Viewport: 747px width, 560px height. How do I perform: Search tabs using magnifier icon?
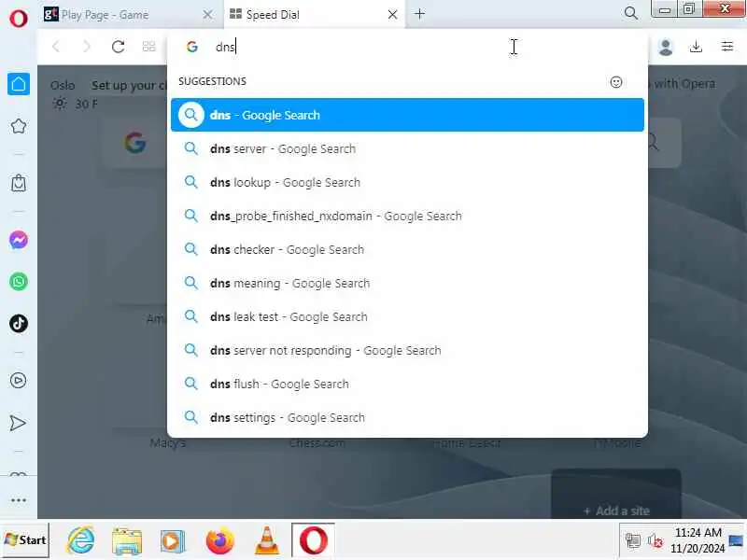(x=631, y=13)
